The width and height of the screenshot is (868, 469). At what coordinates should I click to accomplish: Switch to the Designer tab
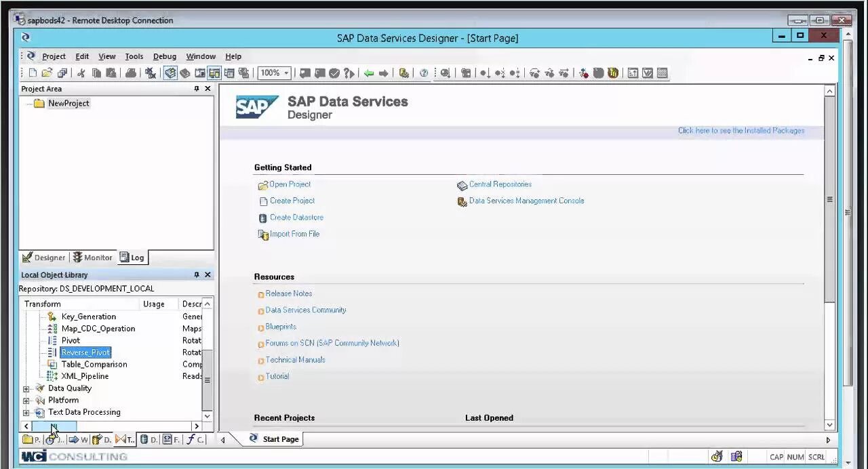44,258
